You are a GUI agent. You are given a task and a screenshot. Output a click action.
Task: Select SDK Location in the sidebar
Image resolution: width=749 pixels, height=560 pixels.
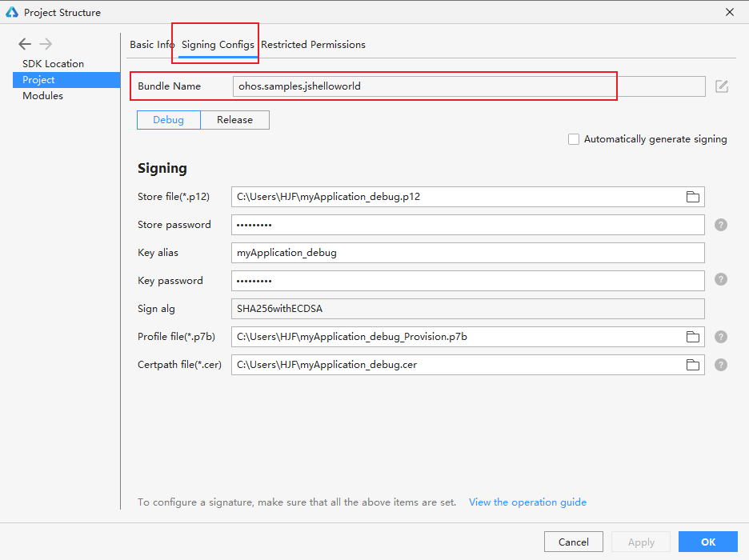tap(53, 63)
